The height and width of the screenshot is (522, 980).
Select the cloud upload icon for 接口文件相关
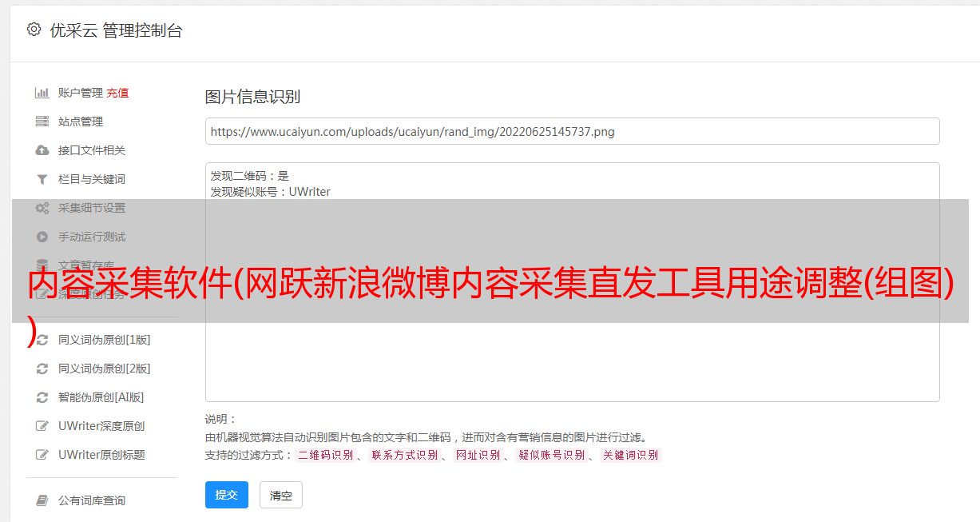point(42,150)
